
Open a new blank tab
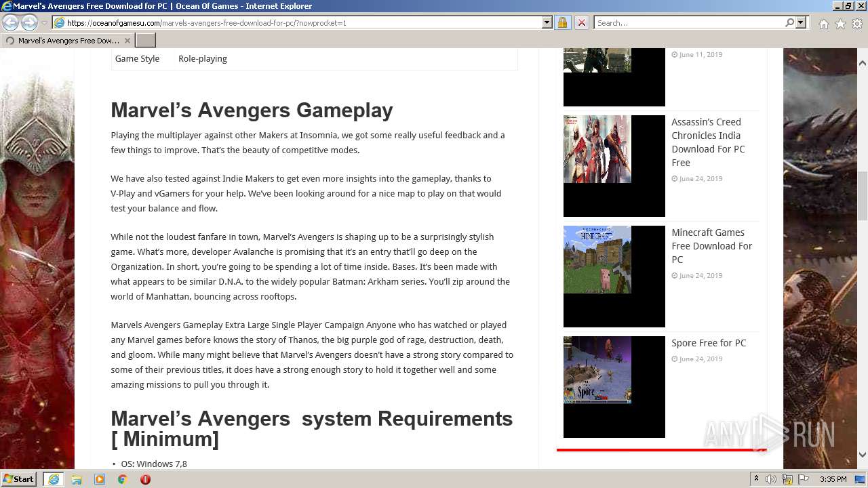click(146, 41)
